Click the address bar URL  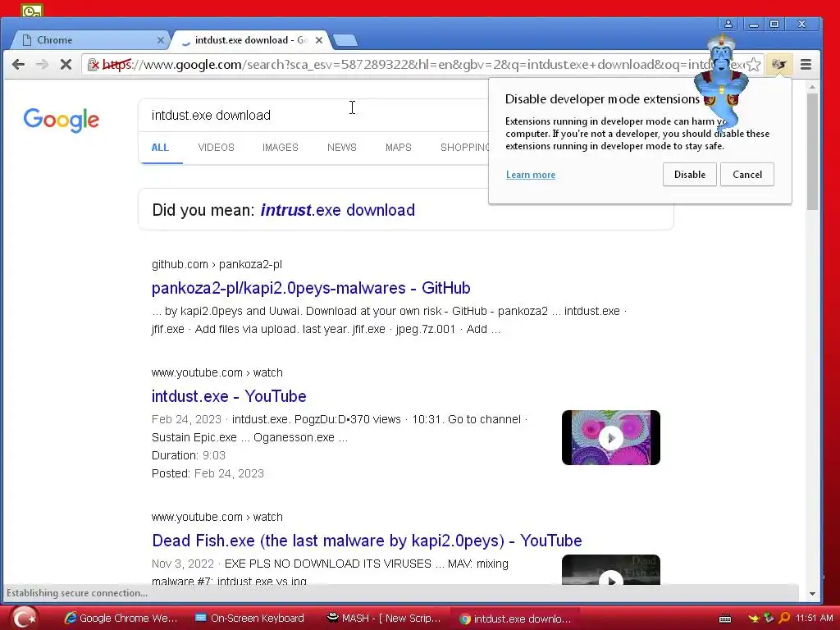(x=423, y=65)
